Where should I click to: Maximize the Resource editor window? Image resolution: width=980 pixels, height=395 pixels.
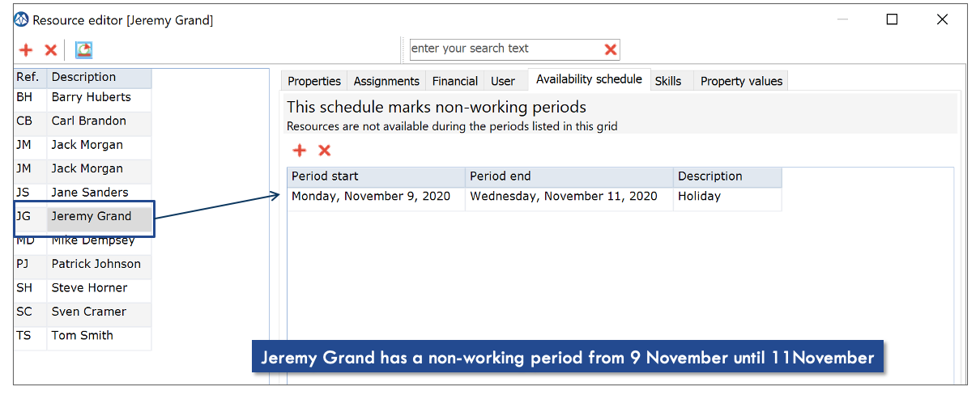[892, 19]
